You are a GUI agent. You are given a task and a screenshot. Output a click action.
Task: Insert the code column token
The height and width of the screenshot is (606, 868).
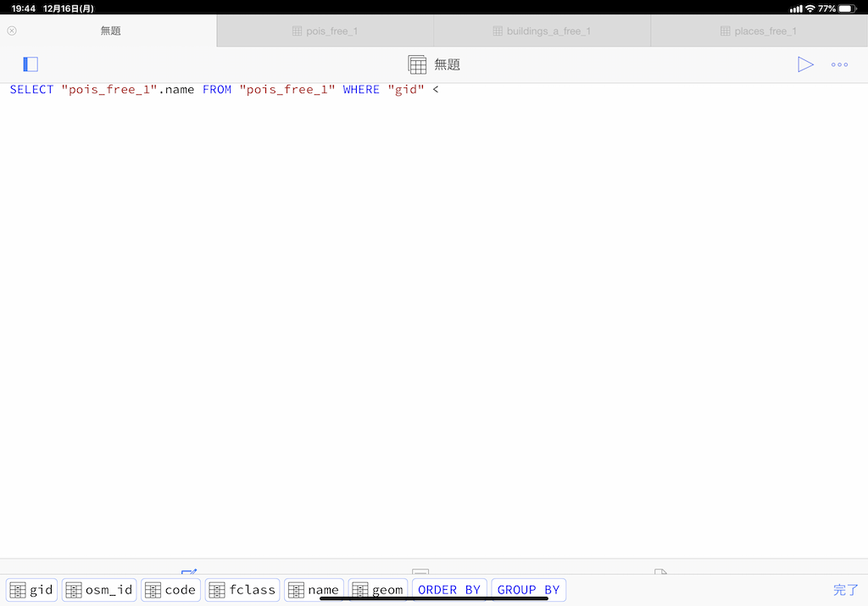click(170, 589)
